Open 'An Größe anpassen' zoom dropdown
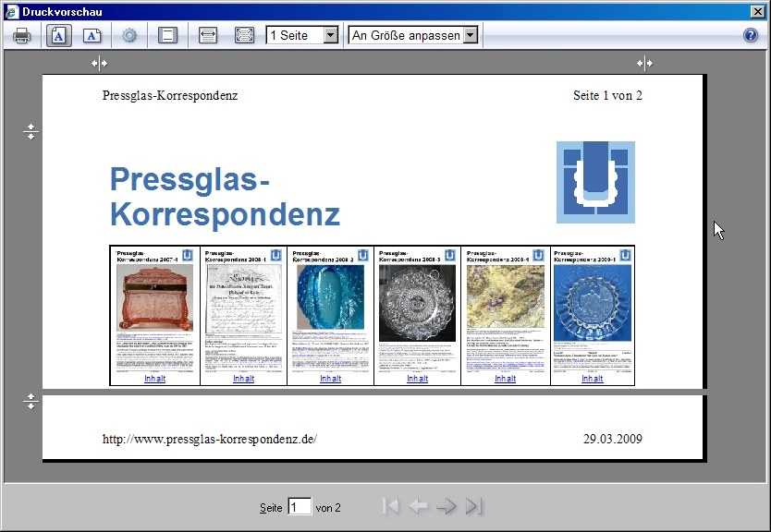 pyautogui.click(x=413, y=35)
